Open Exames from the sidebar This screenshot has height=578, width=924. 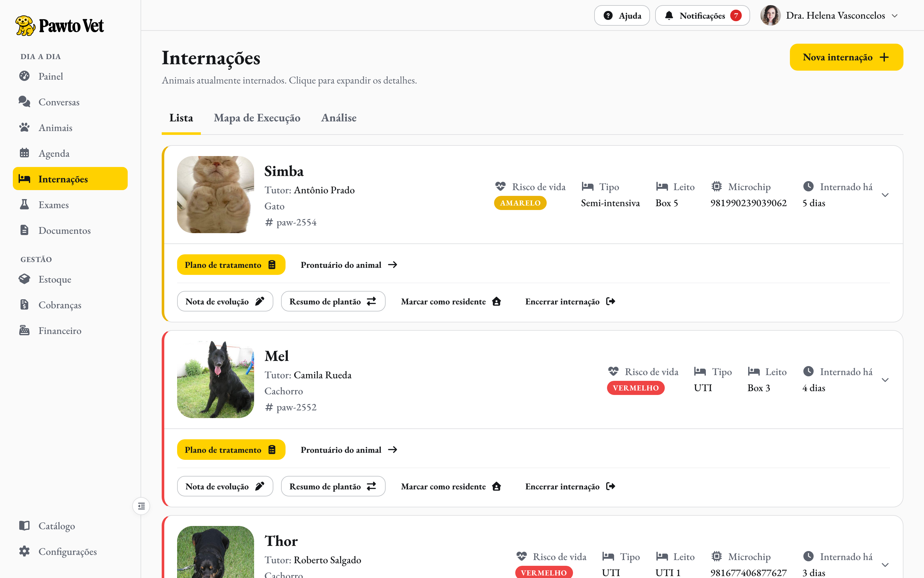coord(70,205)
